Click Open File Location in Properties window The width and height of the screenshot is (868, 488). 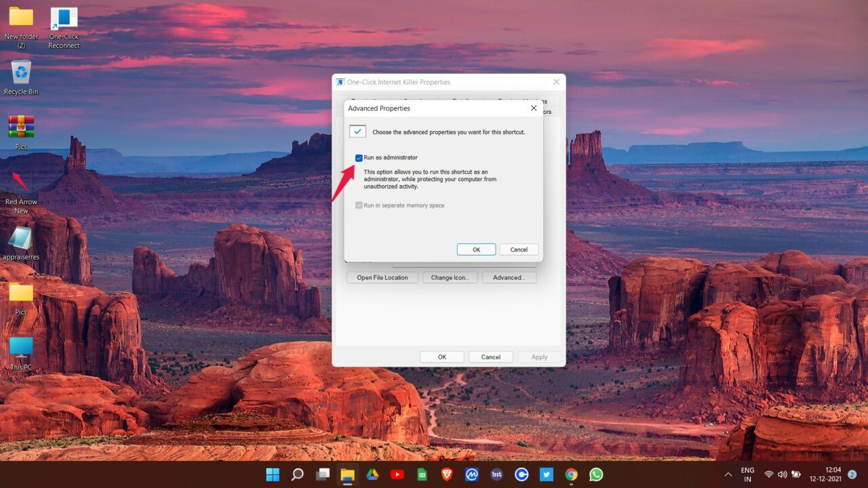(x=382, y=277)
